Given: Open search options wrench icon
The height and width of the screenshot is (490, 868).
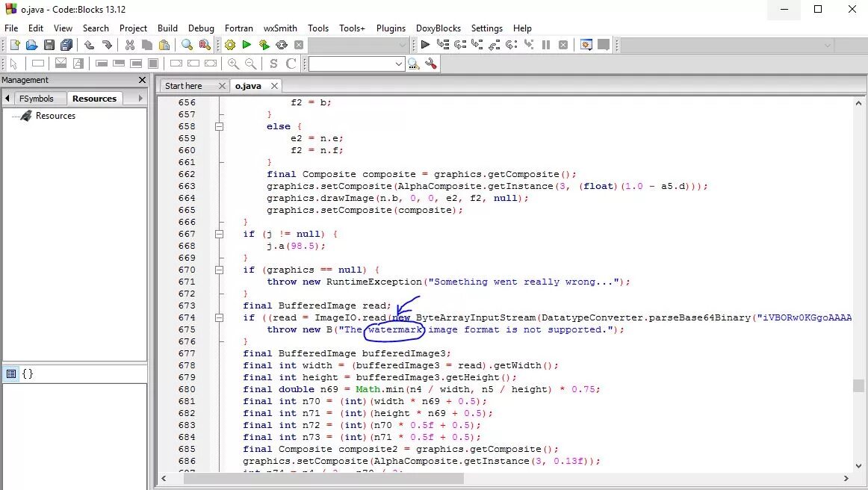Looking at the screenshot, I should 431,63.
